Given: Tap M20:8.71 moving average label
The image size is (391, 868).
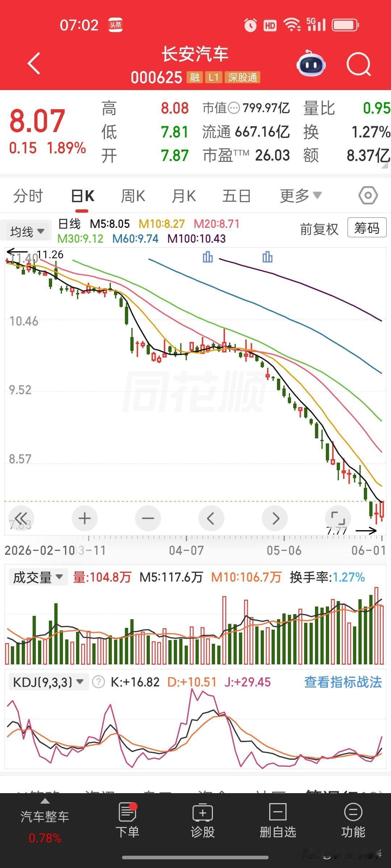Looking at the screenshot, I should point(217,224).
